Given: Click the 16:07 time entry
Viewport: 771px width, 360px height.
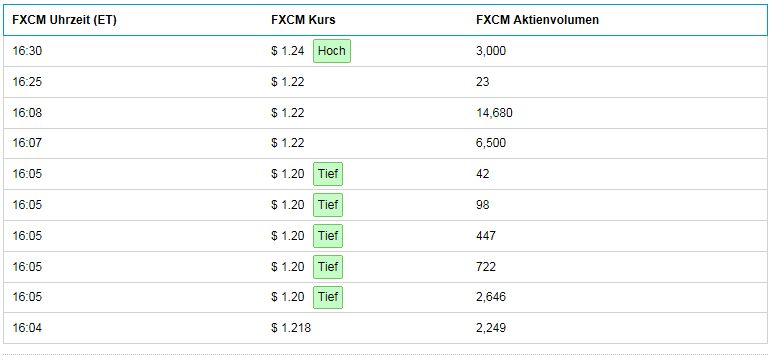Looking at the screenshot, I should tap(27, 143).
